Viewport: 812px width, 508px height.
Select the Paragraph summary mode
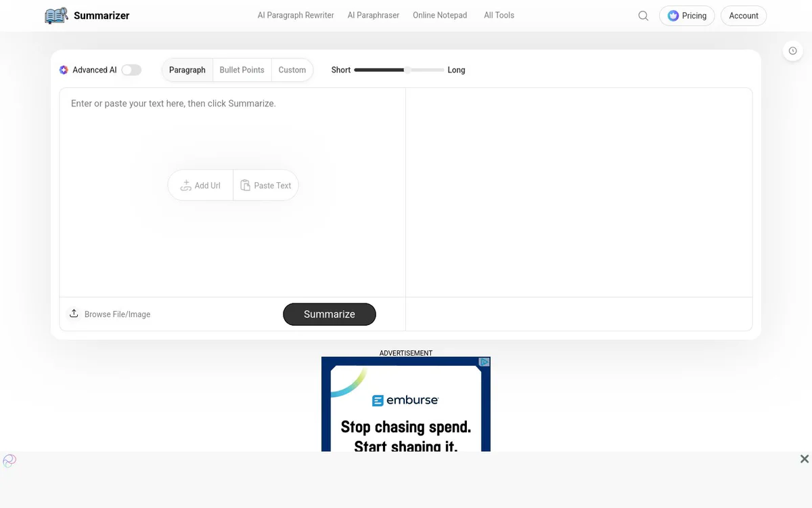[x=187, y=70]
